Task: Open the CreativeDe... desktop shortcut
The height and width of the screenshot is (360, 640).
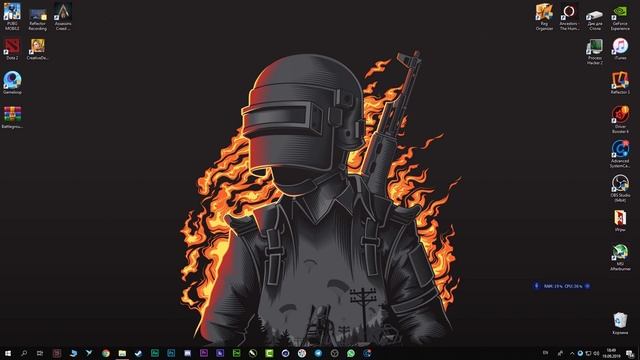Action: [37, 49]
